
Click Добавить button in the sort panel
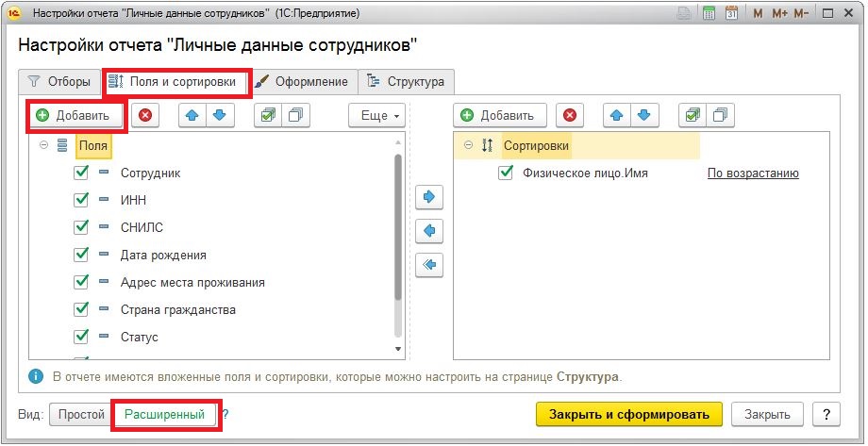pos(500,115)
